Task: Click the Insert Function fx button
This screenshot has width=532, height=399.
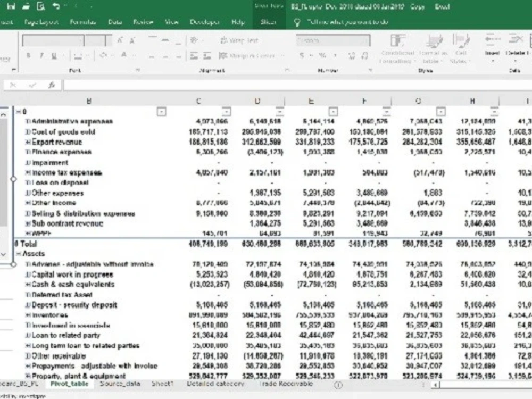Action: click(x=52, y=85)
